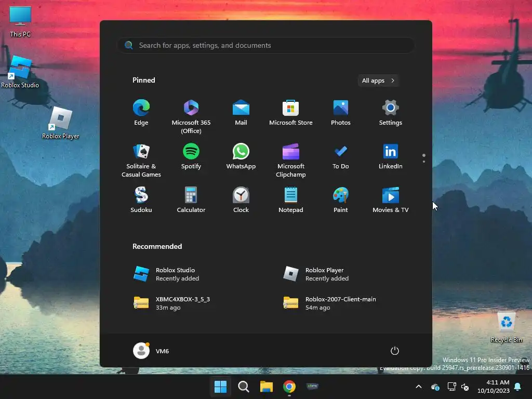Click OneDrive cloud tray icon

coord(435,387)
